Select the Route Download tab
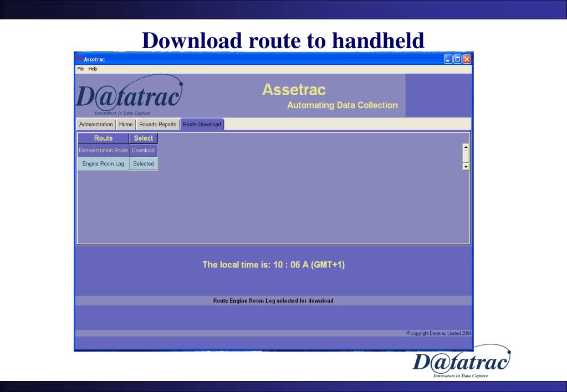 pos(202,124)
